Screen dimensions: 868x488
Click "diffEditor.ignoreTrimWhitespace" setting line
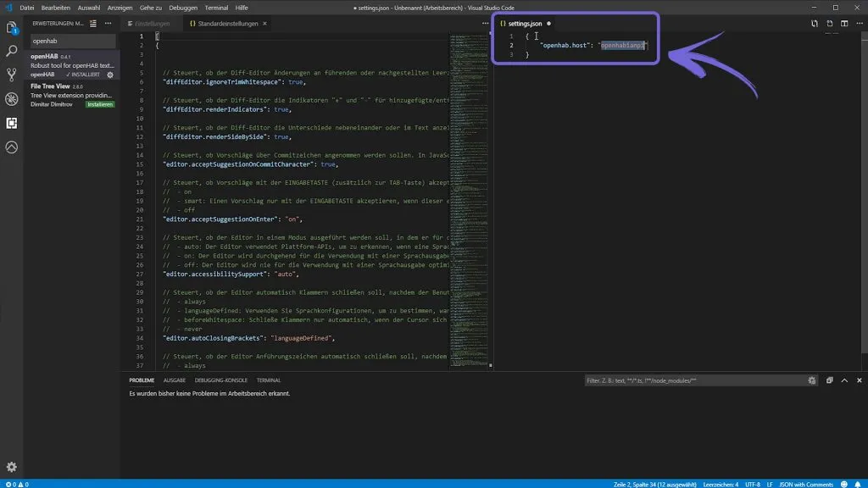point(234,82)
